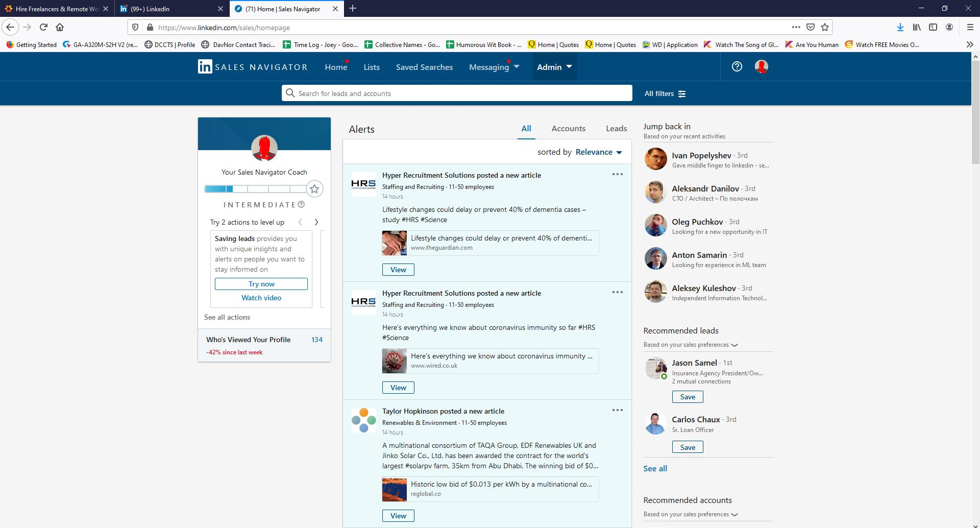
Task: Click Save to Pocket icon in URL bar
Action: pyautogui.click(x=811, y=27)
